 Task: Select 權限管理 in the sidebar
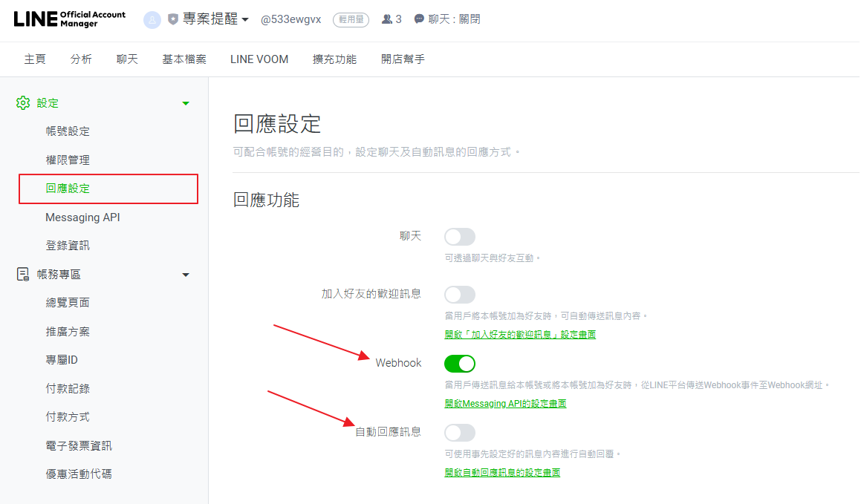point(68,160)
